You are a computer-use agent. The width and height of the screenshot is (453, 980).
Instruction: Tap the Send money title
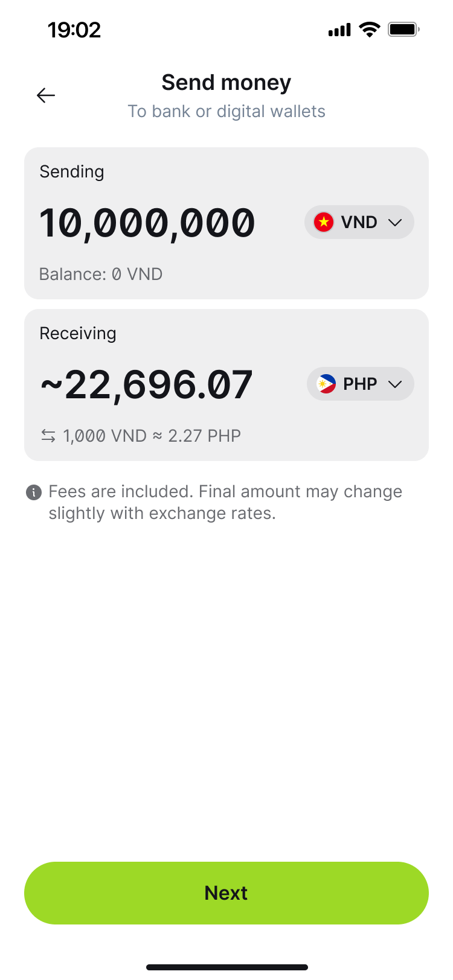[x=226, y=83]
